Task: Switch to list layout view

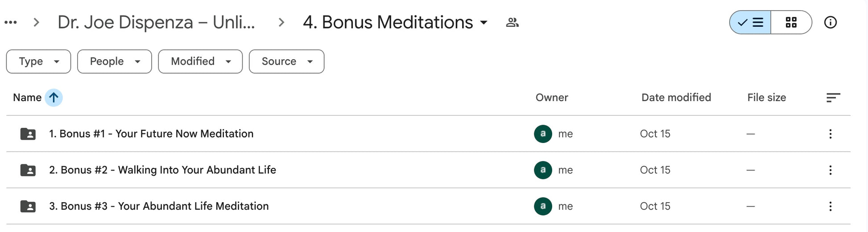Action: 751,22
